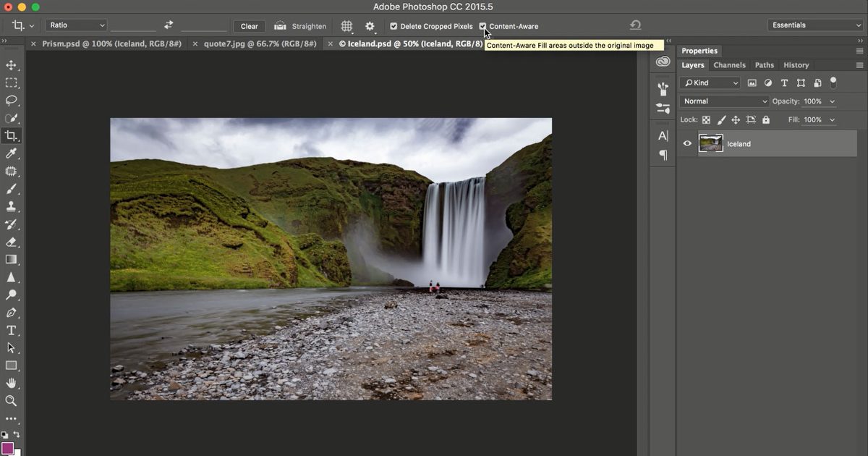868x456 pixels.
Task: Select the Zoom tool
Action: (11, 400)
